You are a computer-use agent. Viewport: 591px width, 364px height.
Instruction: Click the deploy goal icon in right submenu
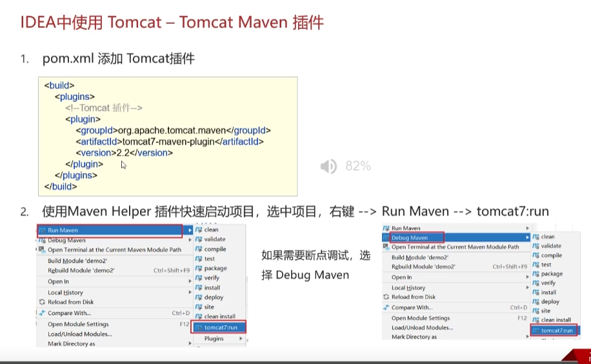[x=536, y=301]
